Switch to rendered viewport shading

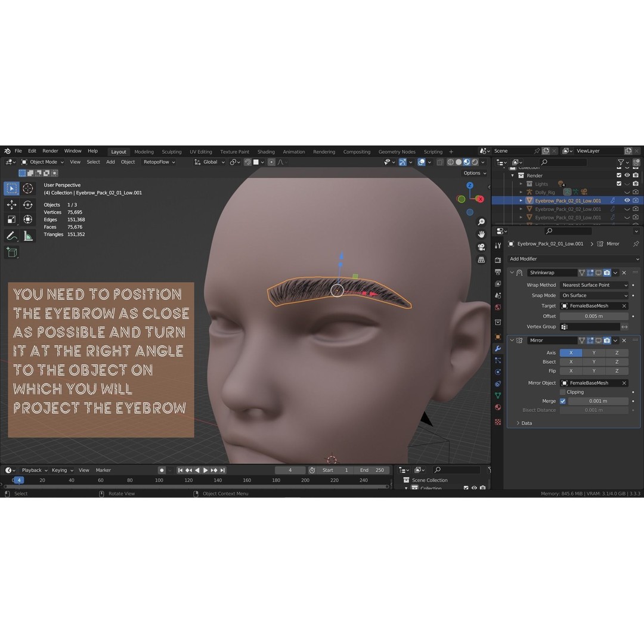pos(475,162)
